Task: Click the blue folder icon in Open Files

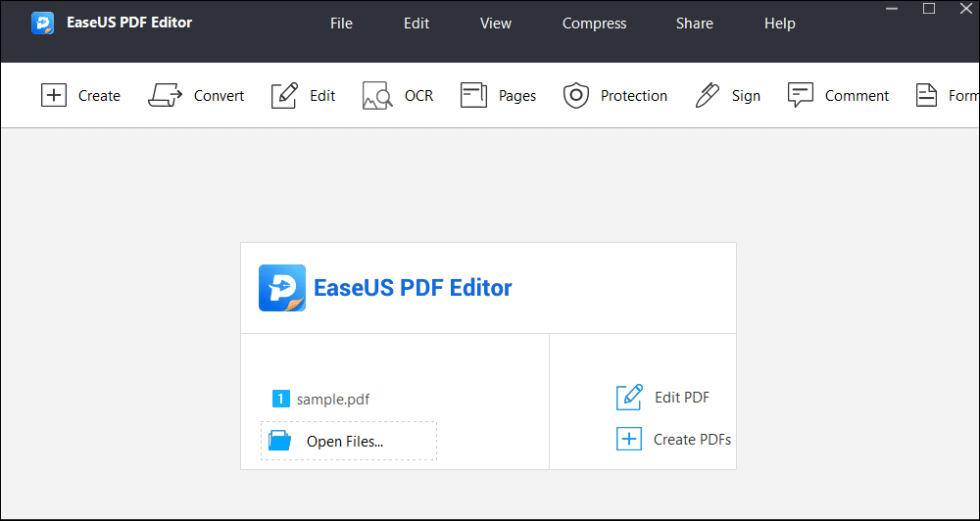Action: coord(279,441)
